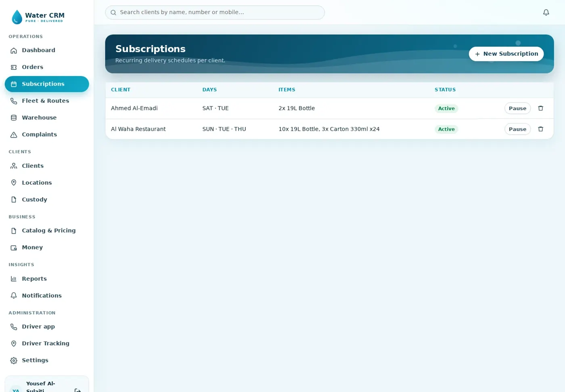Screen dimensions: 565x392
Task: Click the Fleet & Routes phone icon
Action: (14, 101)
